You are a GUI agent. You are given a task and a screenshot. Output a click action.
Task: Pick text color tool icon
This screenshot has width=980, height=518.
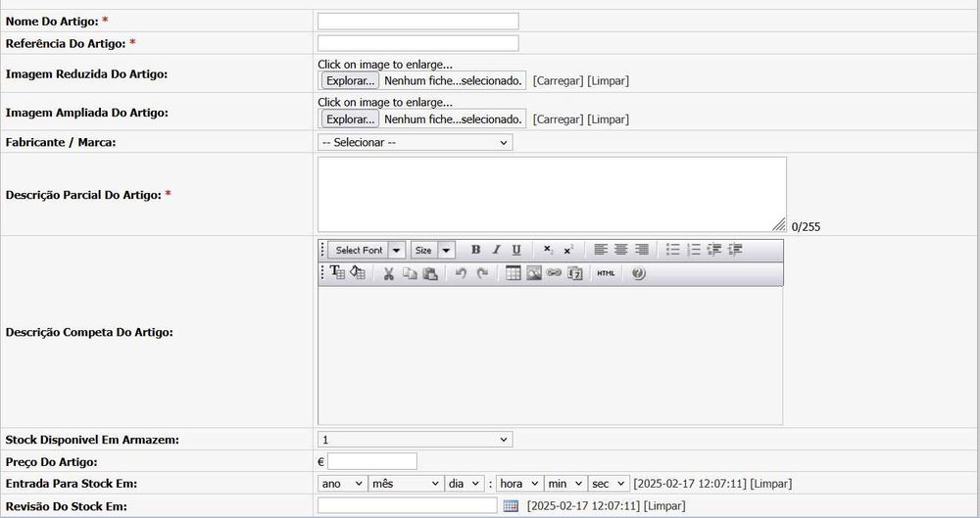pyautogui.click(x=337, y=272)
